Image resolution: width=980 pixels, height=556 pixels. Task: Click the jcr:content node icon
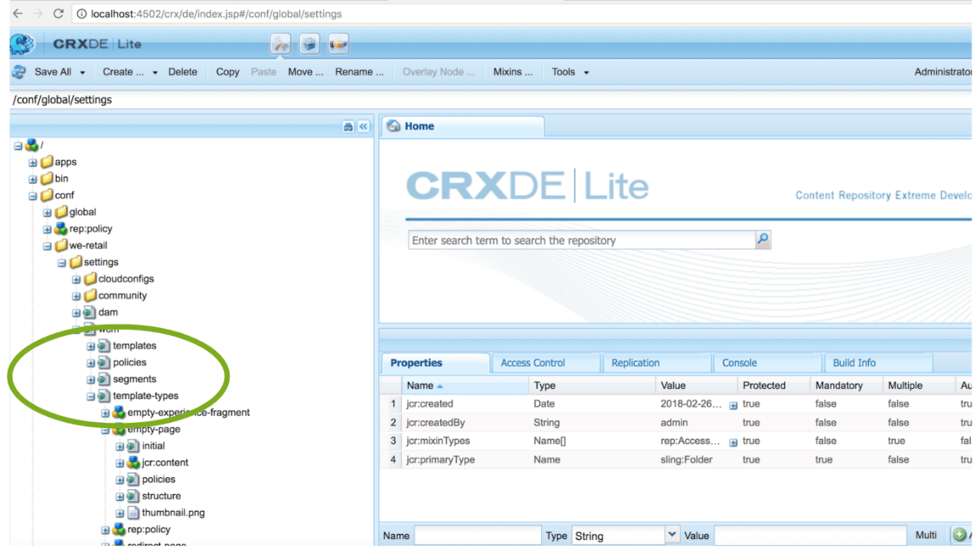pyautogui.click(x=133, y=463)
